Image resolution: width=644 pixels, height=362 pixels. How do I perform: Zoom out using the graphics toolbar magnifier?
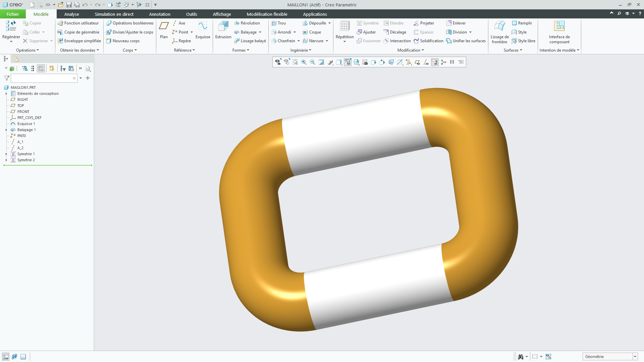point(313,62)
